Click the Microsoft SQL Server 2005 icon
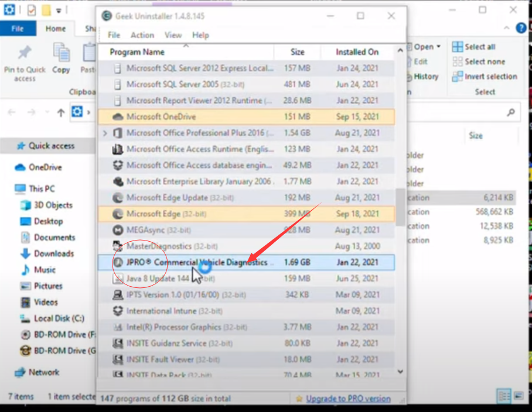Image resolution: width=532 pixels, height=412 pixels. pos(118,84)
